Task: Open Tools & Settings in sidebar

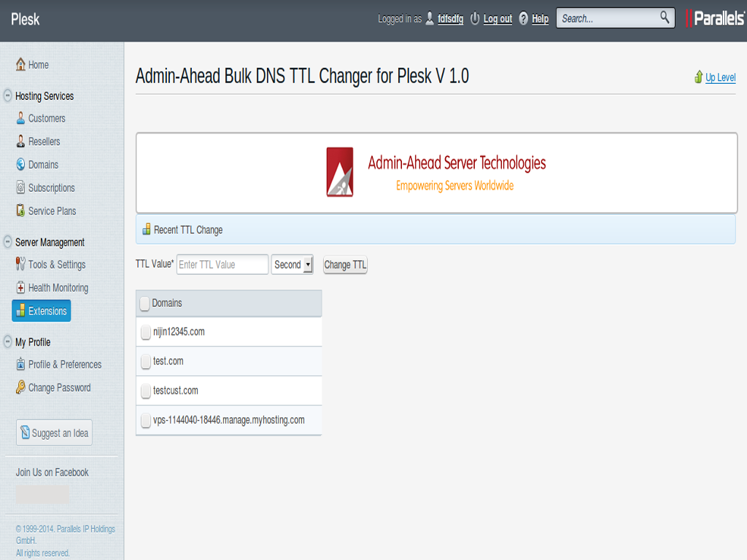Action: 57,265
